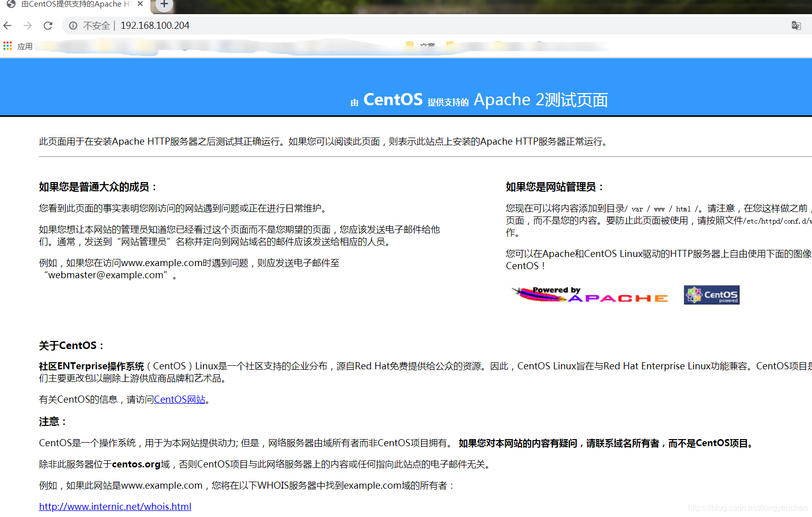
Task: Open site info icon before 不安全
Action: pyautogui.click(x=73, y=25)
